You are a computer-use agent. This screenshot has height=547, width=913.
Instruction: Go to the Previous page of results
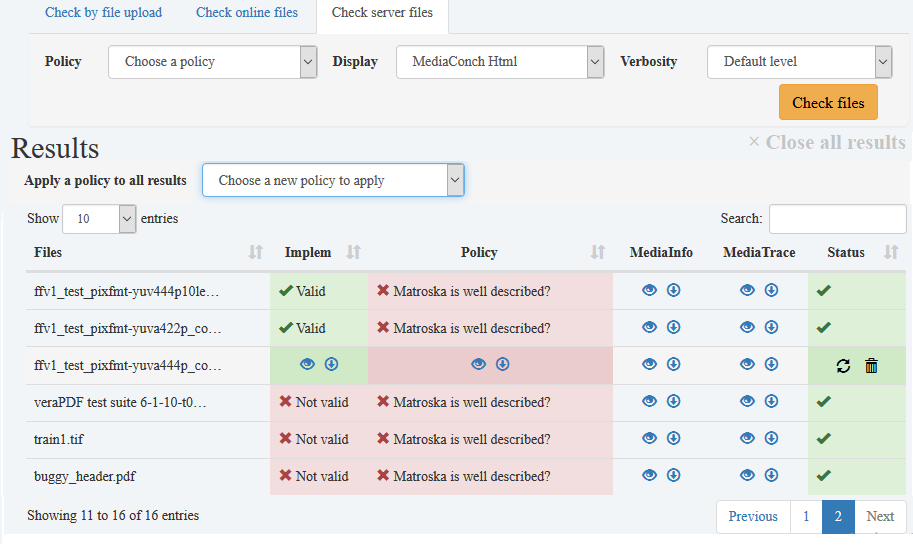pyautogui.click(x=752, y=517)
